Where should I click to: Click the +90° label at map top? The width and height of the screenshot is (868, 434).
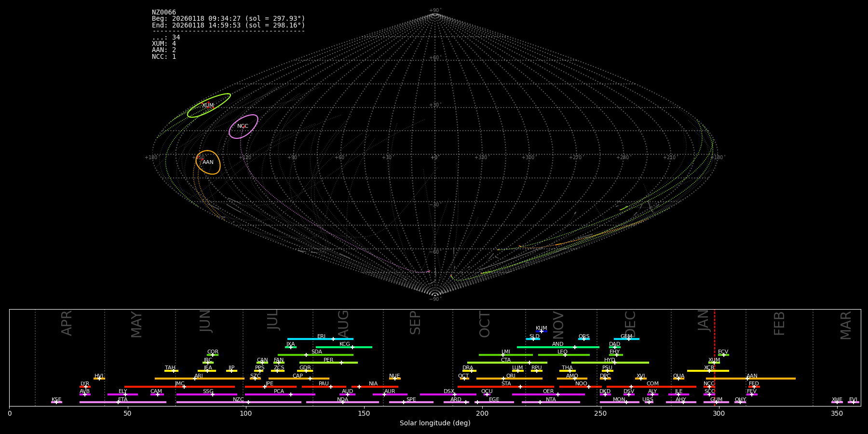coord(435,10)
